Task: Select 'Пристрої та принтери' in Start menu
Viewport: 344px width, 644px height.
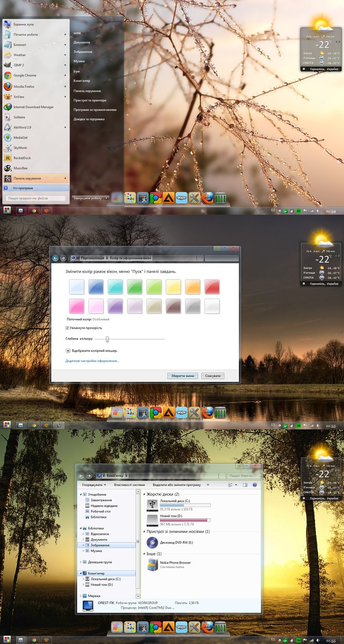Action: point(90,100)
